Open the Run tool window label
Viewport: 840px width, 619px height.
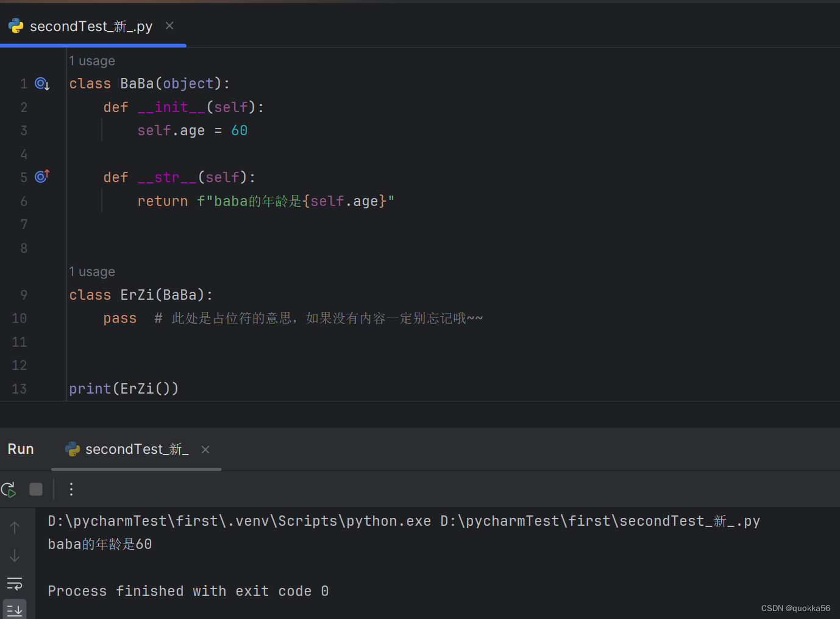21,449
